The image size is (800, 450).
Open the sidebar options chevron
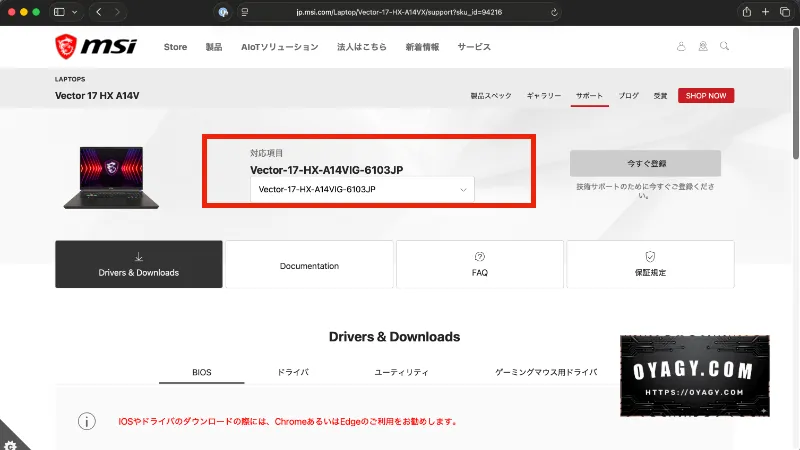[x=74, y=12]
